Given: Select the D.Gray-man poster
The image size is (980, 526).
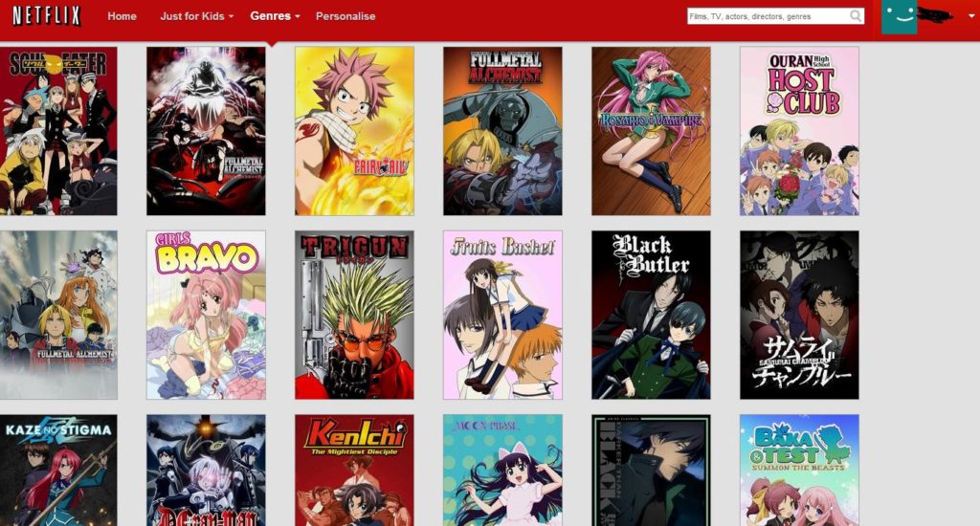Looking at the screenshot, I should (206, 471).
